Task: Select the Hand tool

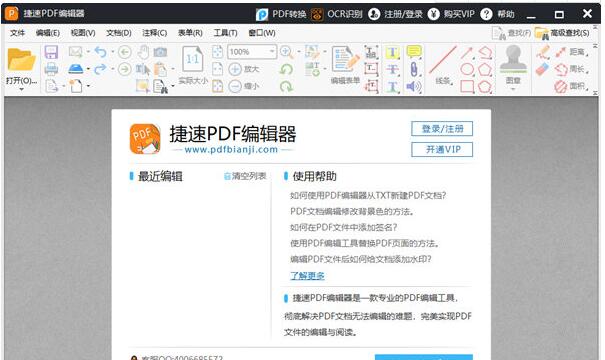Action: click(144, 52)
